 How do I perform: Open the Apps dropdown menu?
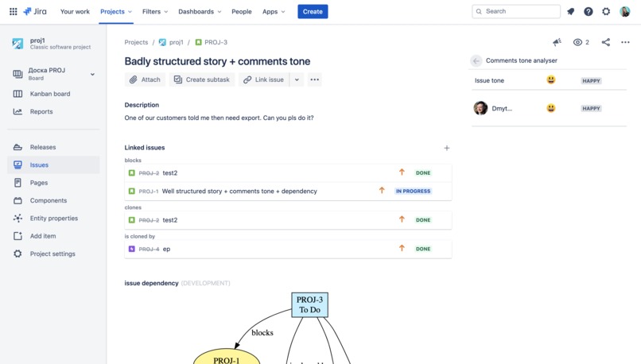click(274, 11)
